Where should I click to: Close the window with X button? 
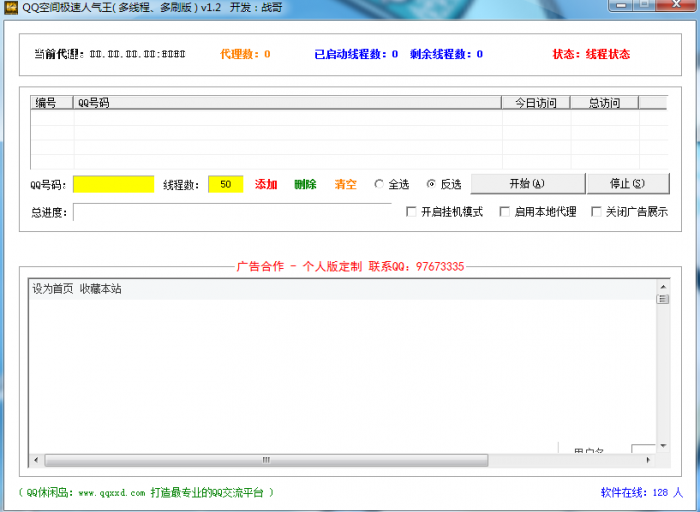click(676, 5)
